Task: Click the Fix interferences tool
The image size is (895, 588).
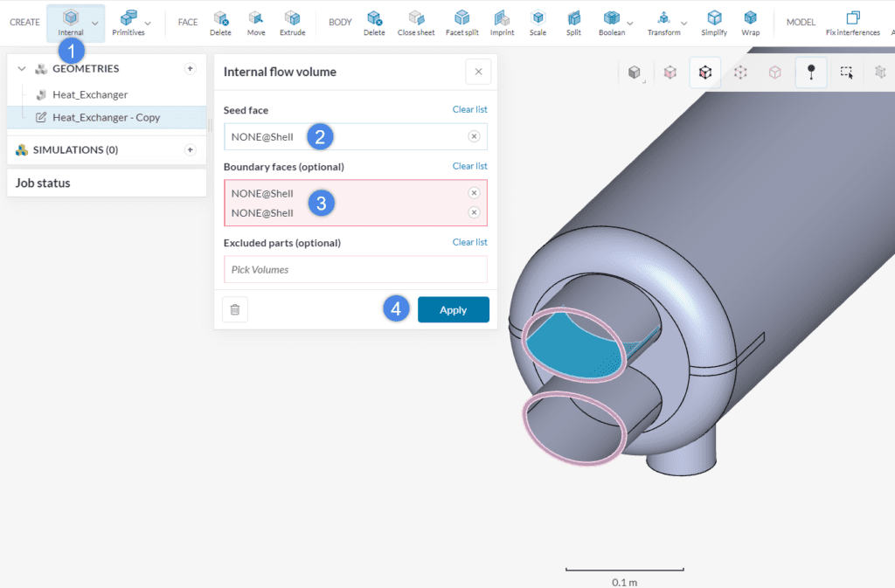Action: click(x=852, y=22)
